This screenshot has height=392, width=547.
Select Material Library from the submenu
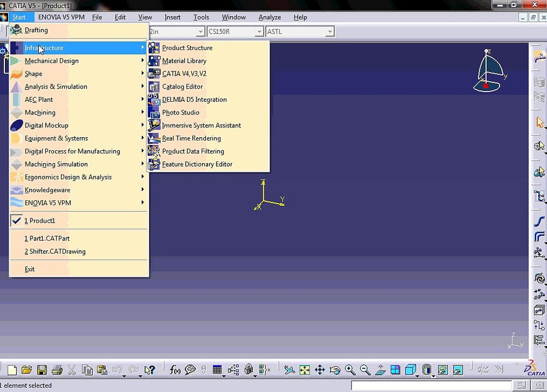tap(208, 60)
